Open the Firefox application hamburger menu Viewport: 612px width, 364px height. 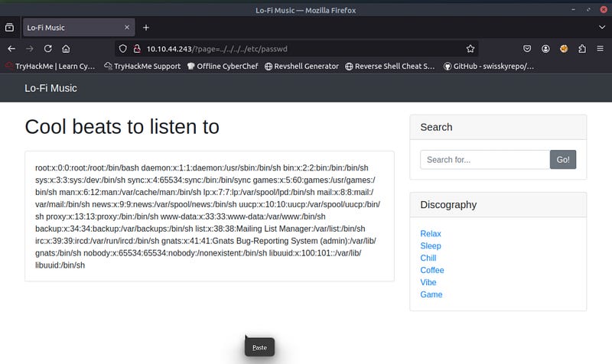601,48
